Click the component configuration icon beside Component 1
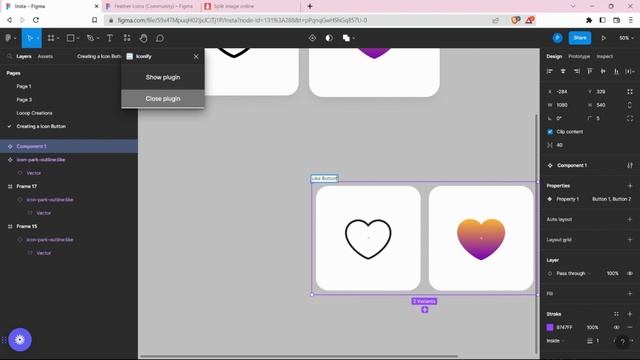The image size is (640, 360). pyautogui.click(x=630, y=165)
